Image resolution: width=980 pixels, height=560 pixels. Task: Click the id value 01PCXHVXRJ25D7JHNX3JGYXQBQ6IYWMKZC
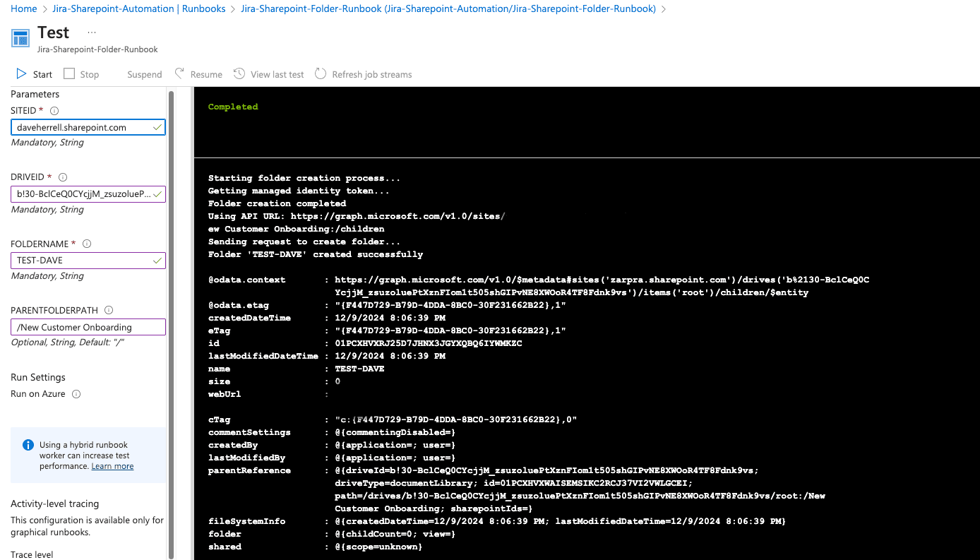pyautogui.click(x=429, y=343)
